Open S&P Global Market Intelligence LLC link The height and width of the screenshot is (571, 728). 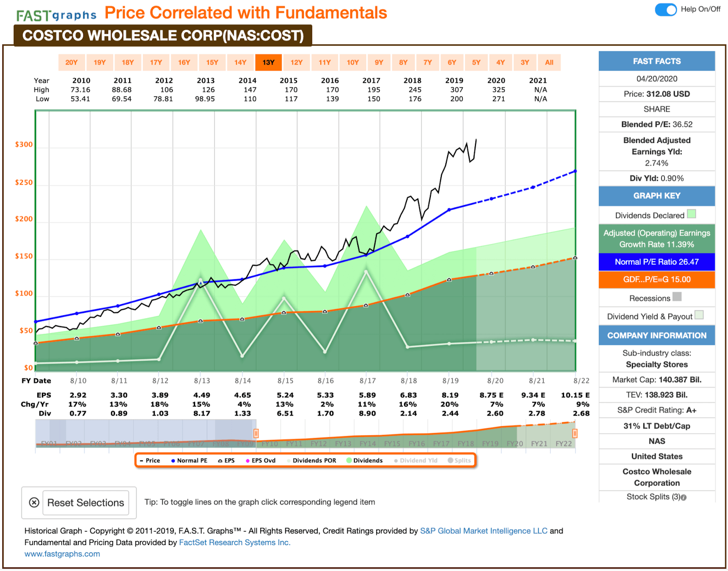point(484,531)
